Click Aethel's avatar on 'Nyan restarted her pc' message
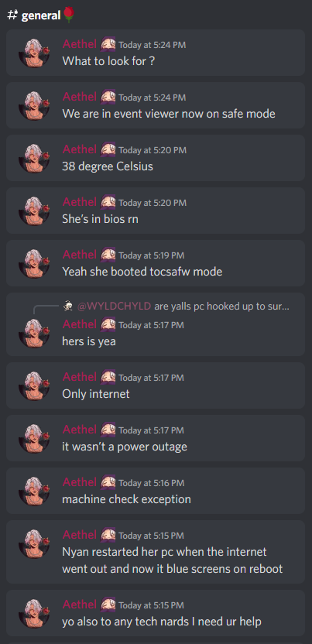Viewport: 312px width, 644px height. [x=34, y=544]
